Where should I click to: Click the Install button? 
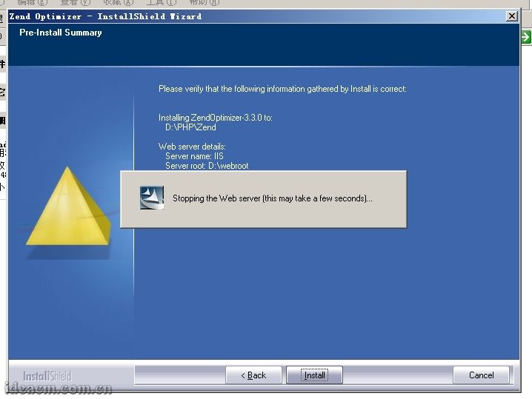pos(314,375)
